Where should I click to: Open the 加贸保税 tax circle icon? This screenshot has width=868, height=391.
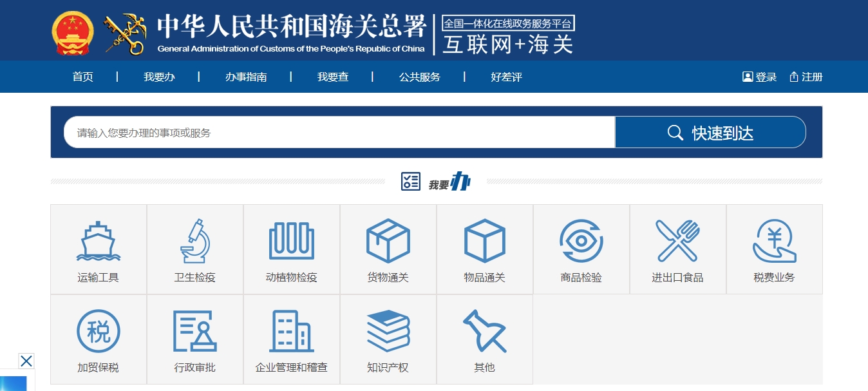[99, 331]
